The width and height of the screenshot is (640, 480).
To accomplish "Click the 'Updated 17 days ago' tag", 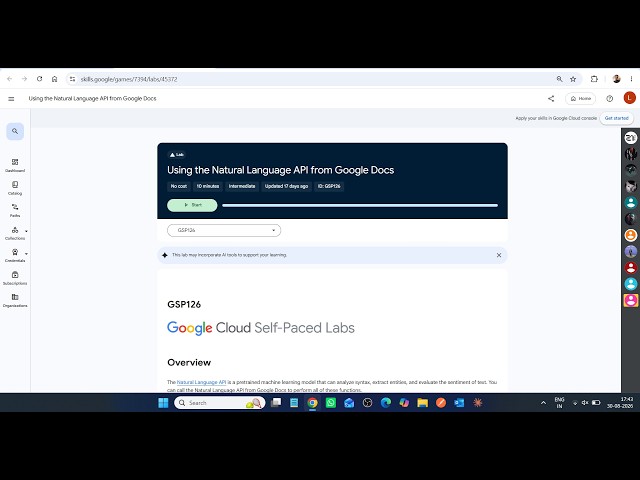I will coord(286,186).
